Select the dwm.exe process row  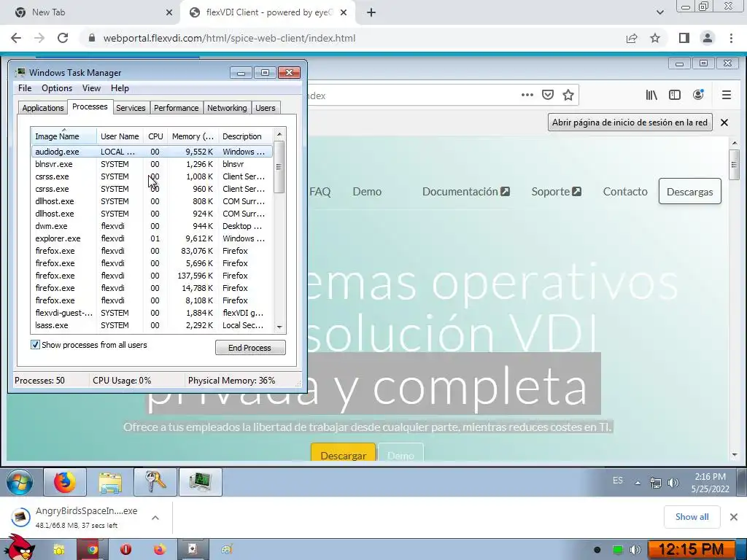point(152,226)
